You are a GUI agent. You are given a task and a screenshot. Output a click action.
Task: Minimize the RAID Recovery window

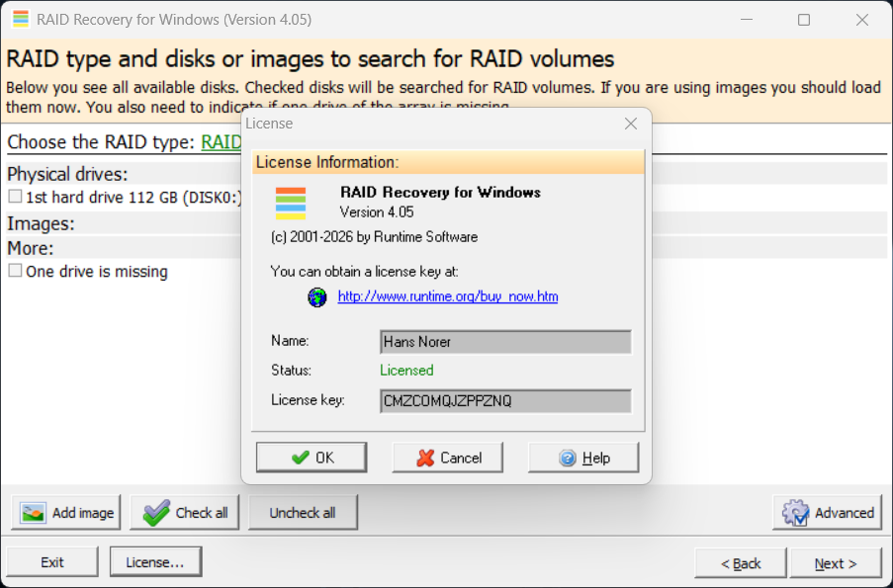pyautogui.click(x=747, y=20)
